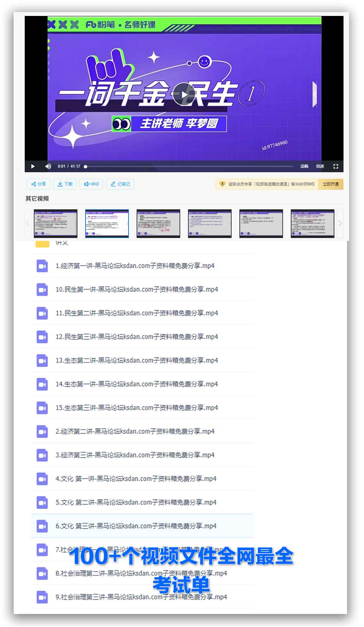364x627 pixels.
Task: Mute the video with the speaker icon
Action: tap(48, 166)
